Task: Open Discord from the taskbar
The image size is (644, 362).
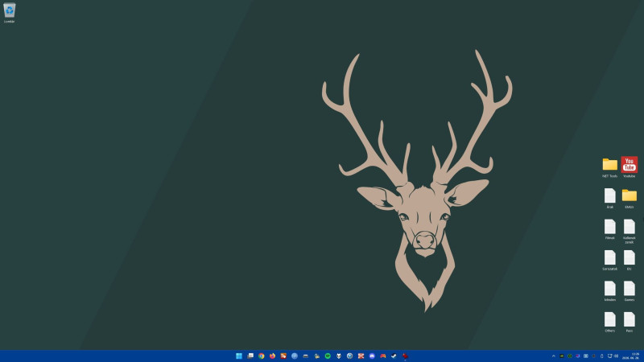Action: tap(372, 356)
